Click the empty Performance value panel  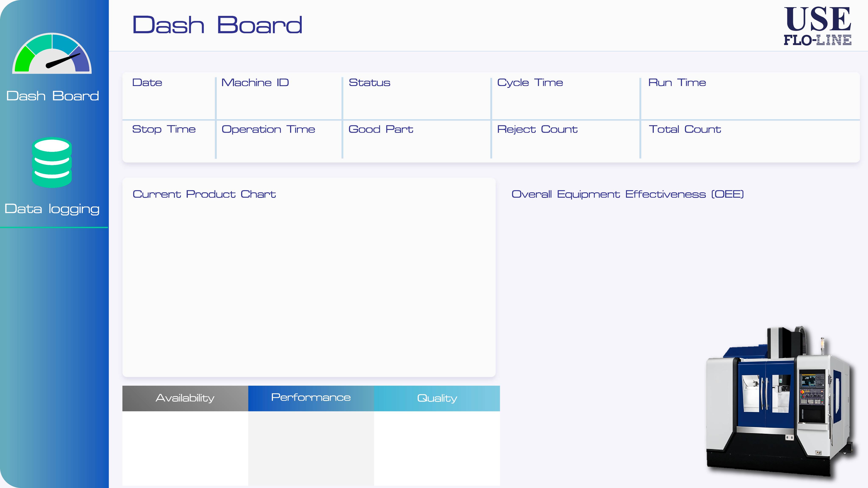[311, 448]
